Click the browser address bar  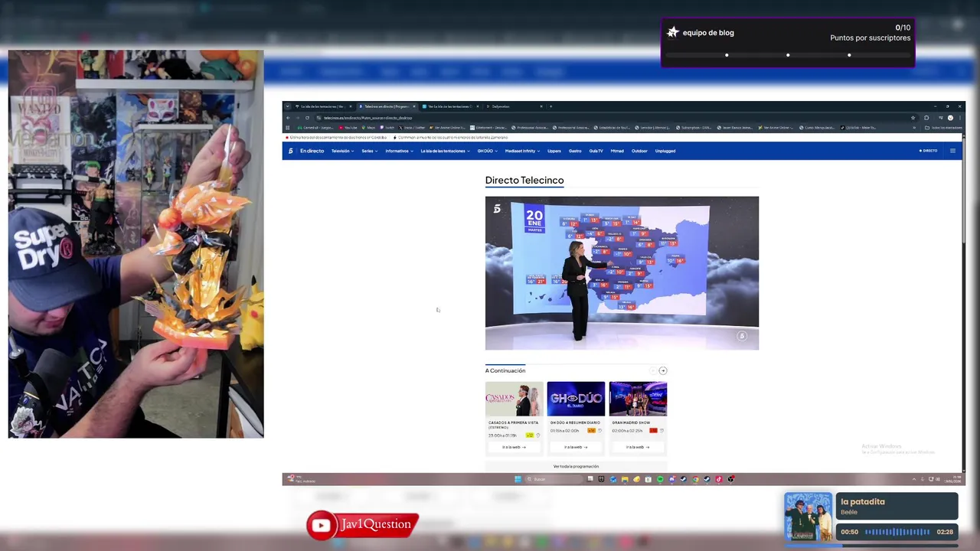pyautogui.click(x=612, y=118)
